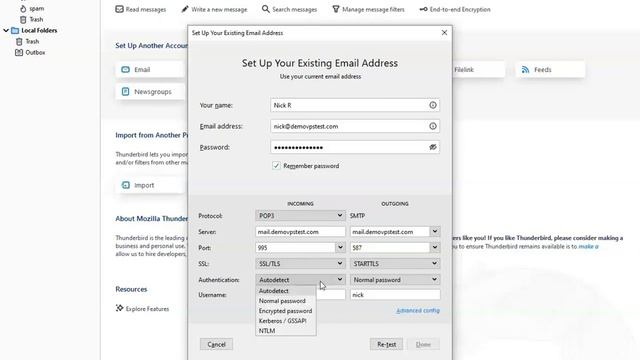Toggle password visibility eye icon
Viewport: 640px width, 360px height.
click(x=433, y=147)
